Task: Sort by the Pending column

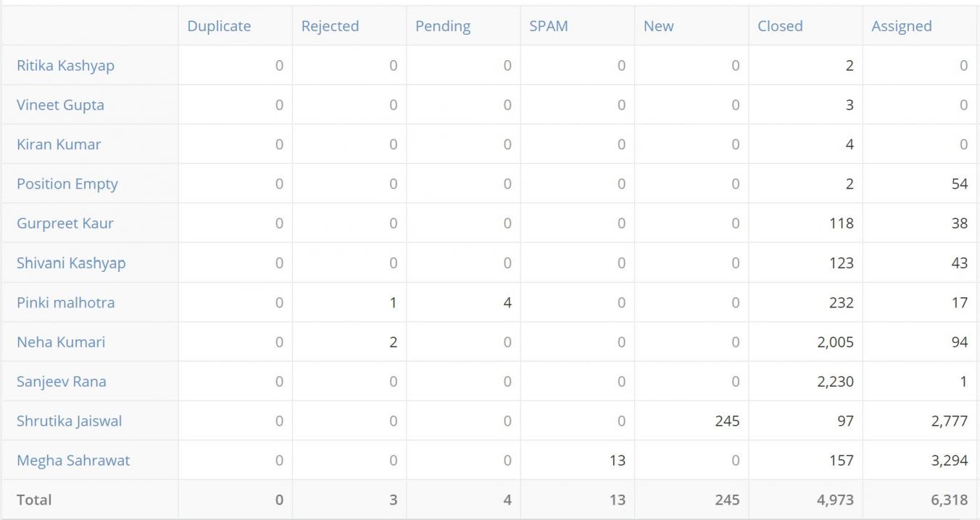Action: (443, 26)
